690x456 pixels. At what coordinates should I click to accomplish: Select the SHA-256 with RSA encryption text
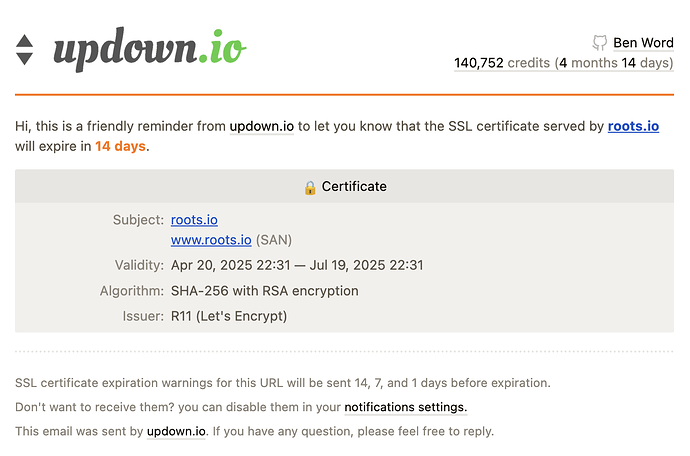tap(264, 291)
